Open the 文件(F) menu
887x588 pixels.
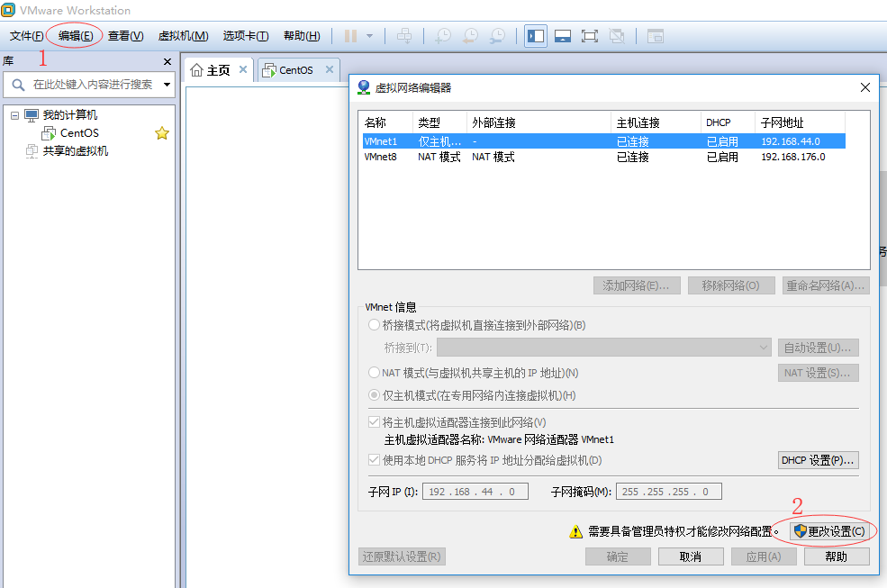[27, 36]
